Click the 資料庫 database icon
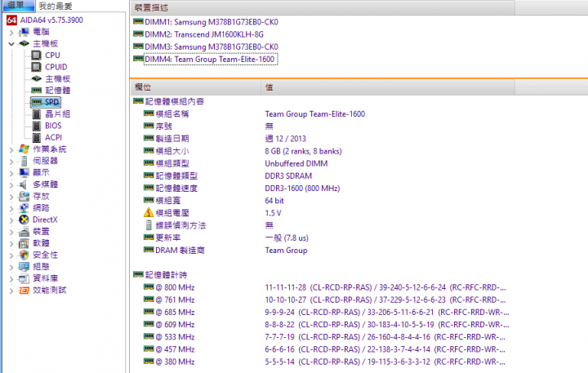 click(x=24, y=278)
